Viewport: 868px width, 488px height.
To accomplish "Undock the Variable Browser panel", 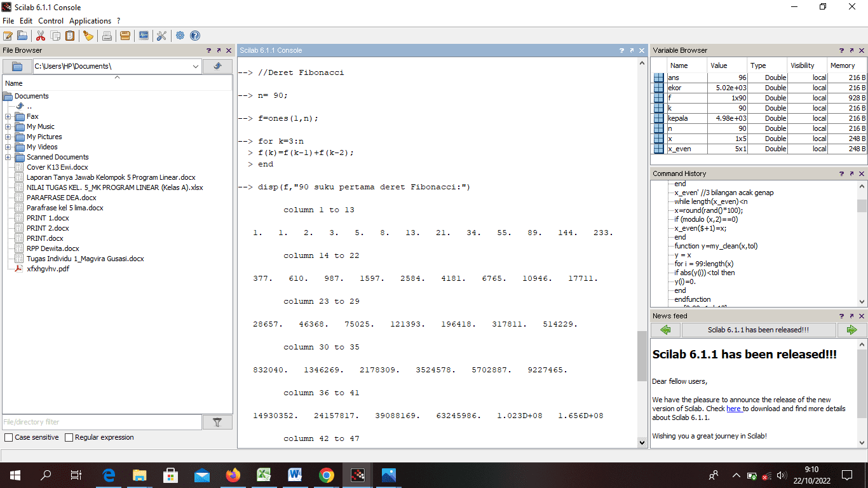I will point(851,50).
